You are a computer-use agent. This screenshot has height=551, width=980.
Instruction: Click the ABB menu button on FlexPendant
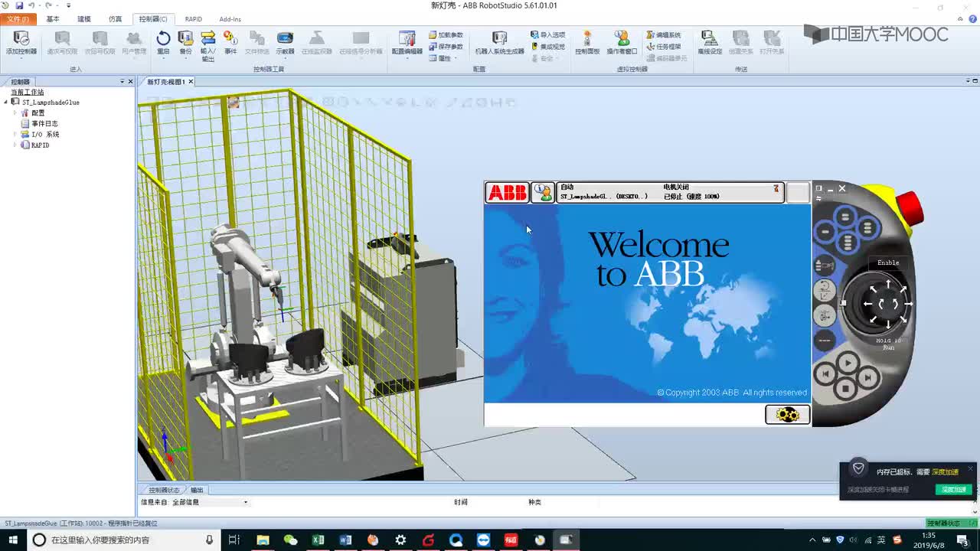click(x=507, y=192)
